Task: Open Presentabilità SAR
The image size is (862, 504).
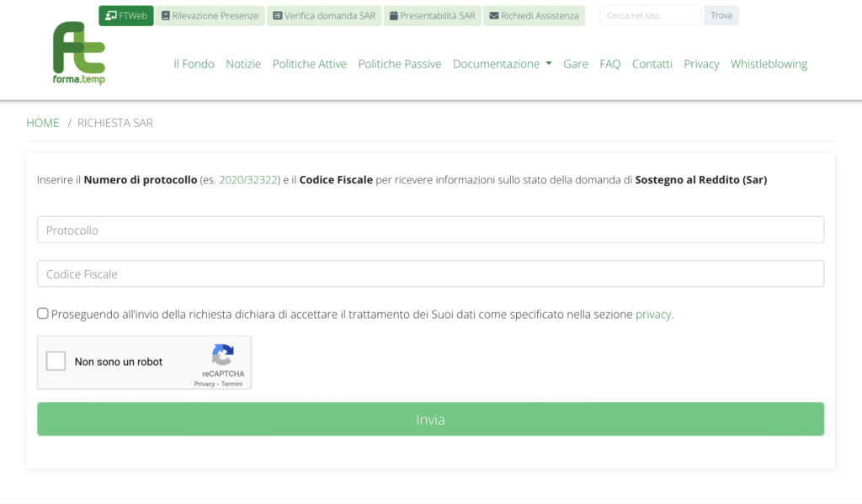Action: [433, 15]
